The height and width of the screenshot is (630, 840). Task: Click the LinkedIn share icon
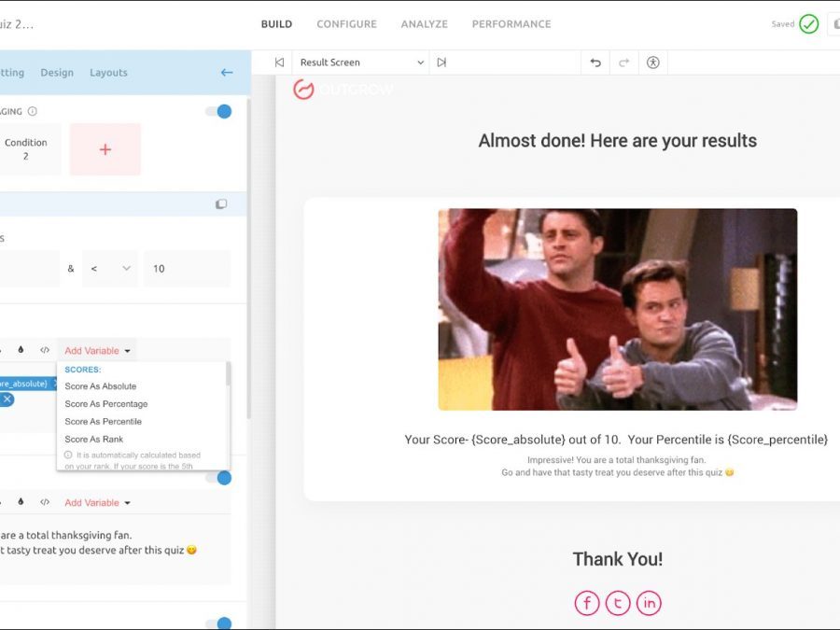click(649, 603)
